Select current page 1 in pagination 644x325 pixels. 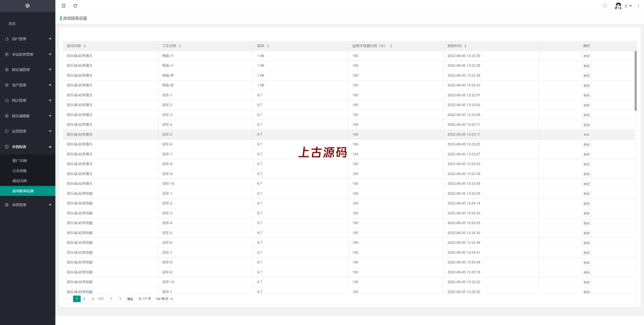[77, 299]
